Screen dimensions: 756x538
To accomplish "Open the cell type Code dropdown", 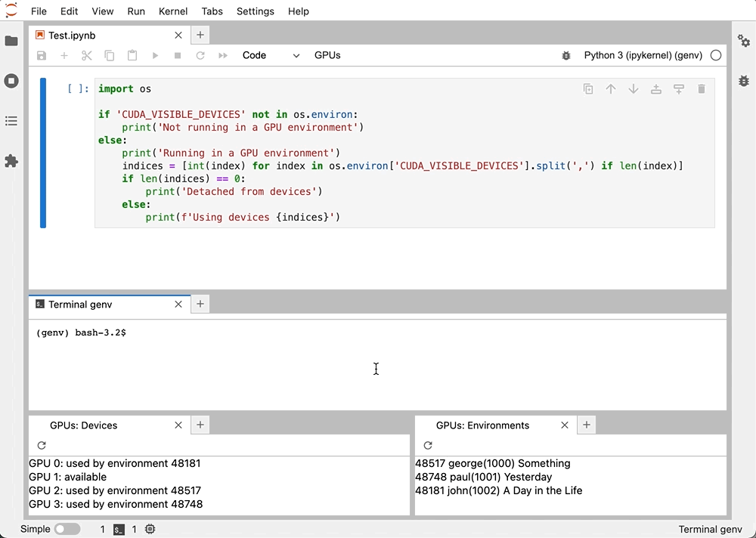I will 271,55.
